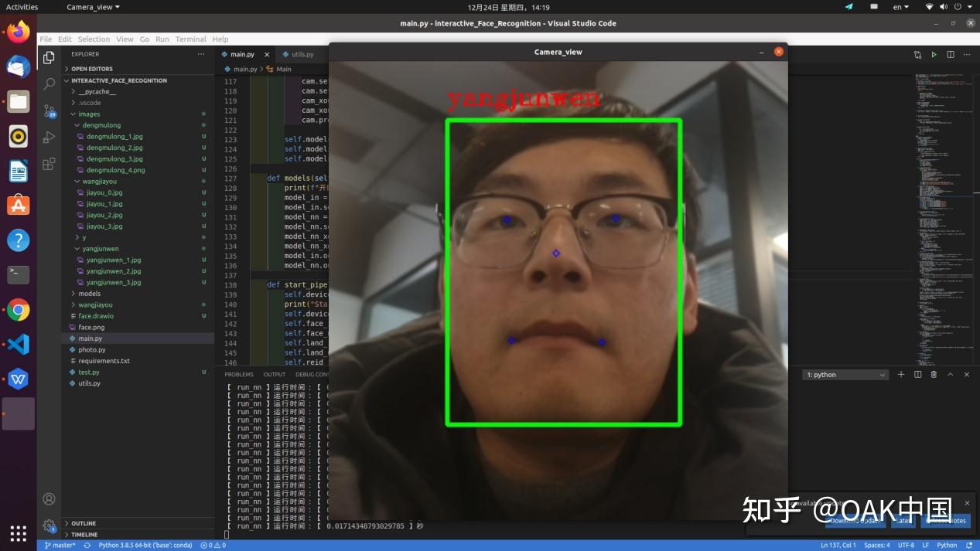Run the Python file with play button
This screenshot has height=551, width=980.
tap(934, 54)
